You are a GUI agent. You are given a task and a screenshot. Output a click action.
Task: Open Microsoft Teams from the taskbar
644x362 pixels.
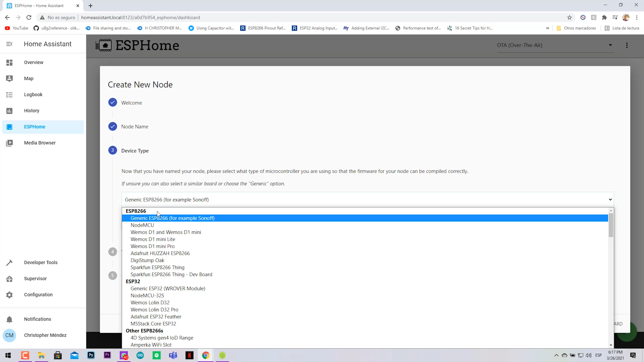(173, 355)
